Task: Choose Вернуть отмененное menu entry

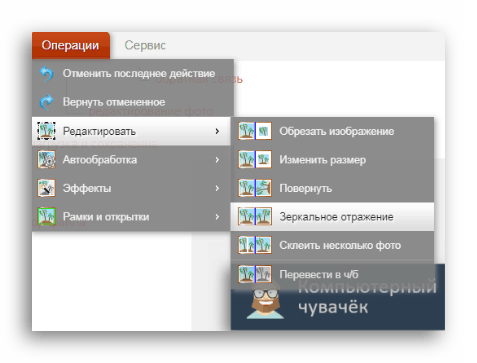Action: [133, 102]
